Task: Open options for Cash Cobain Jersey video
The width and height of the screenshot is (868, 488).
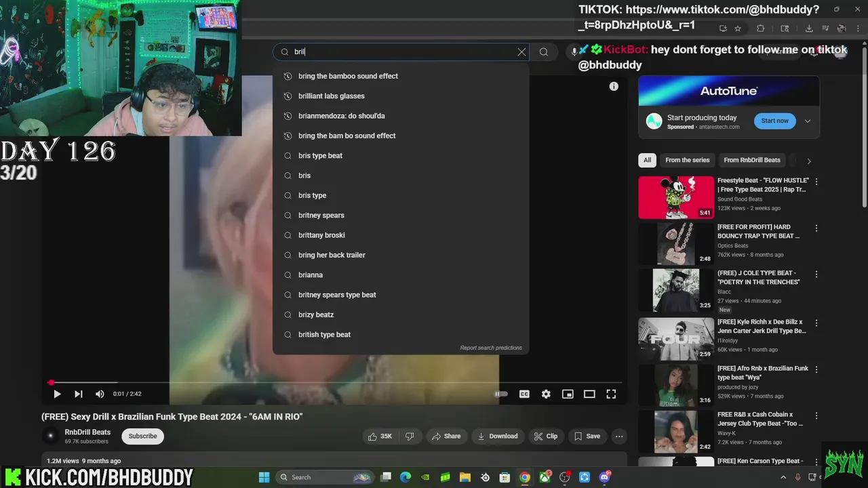Action: [816, 415]
